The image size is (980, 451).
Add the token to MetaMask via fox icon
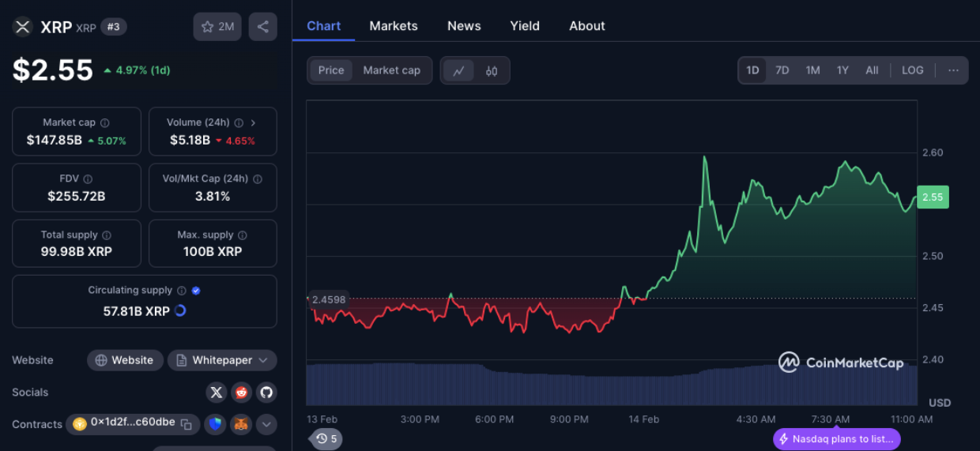(x=241, y=424)
